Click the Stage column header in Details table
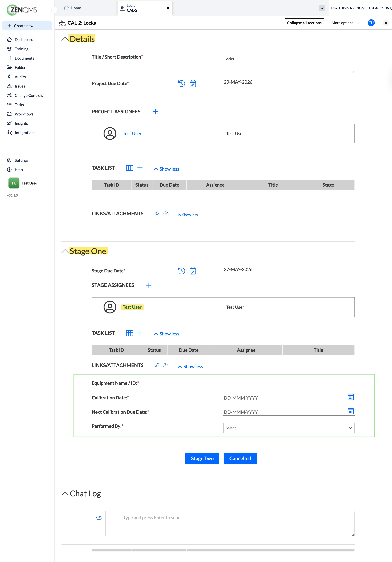This screenshot has height=562, width=392. point(328,185)
